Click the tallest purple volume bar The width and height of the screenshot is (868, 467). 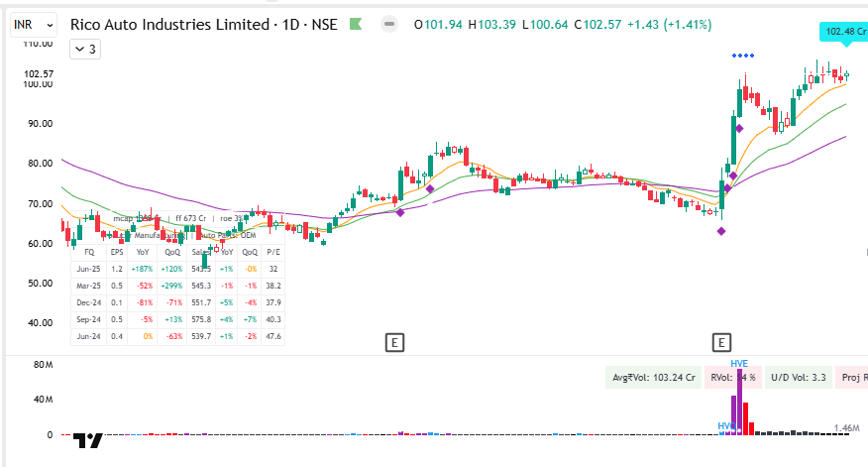pos(739,402)
